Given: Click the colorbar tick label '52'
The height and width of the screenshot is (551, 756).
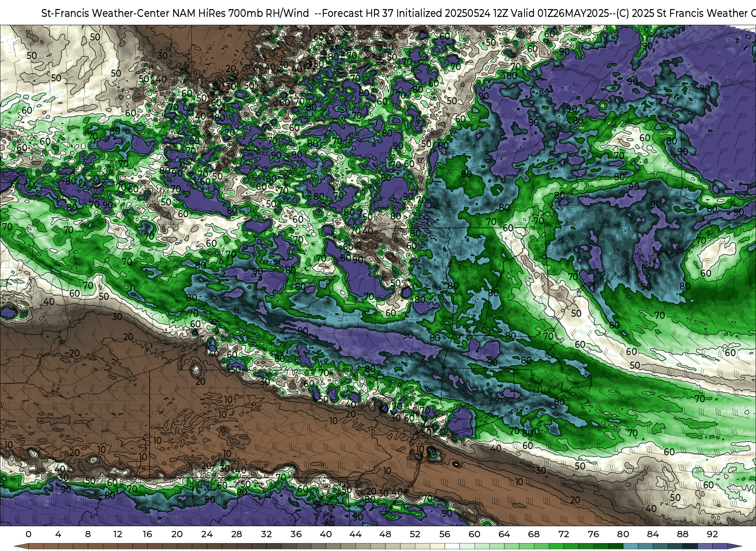Looking at the screenshot, I should pos(415,534).
